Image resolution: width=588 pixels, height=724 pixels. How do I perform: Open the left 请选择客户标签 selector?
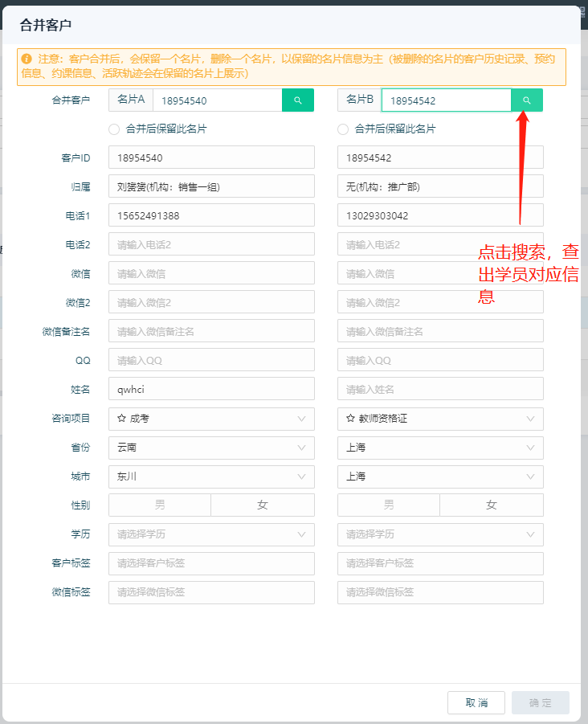coord(211,563)
